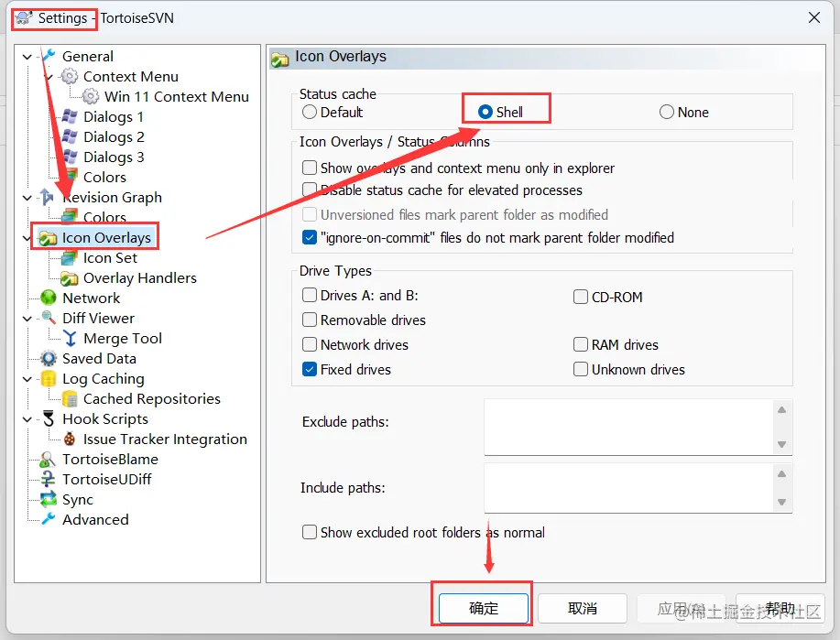The image size is (840, 640).
Task: Click the General wrench icon
Action: click(x=49, y=56)
